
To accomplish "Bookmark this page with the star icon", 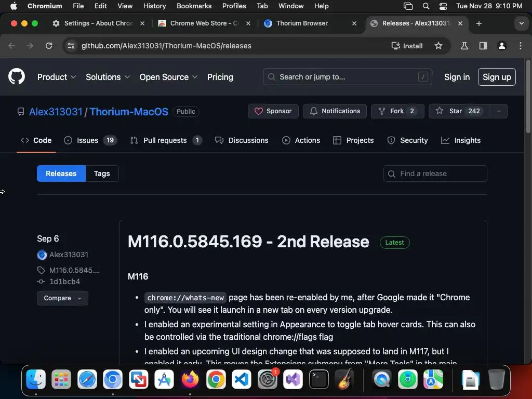I will [x=438, y=46].
